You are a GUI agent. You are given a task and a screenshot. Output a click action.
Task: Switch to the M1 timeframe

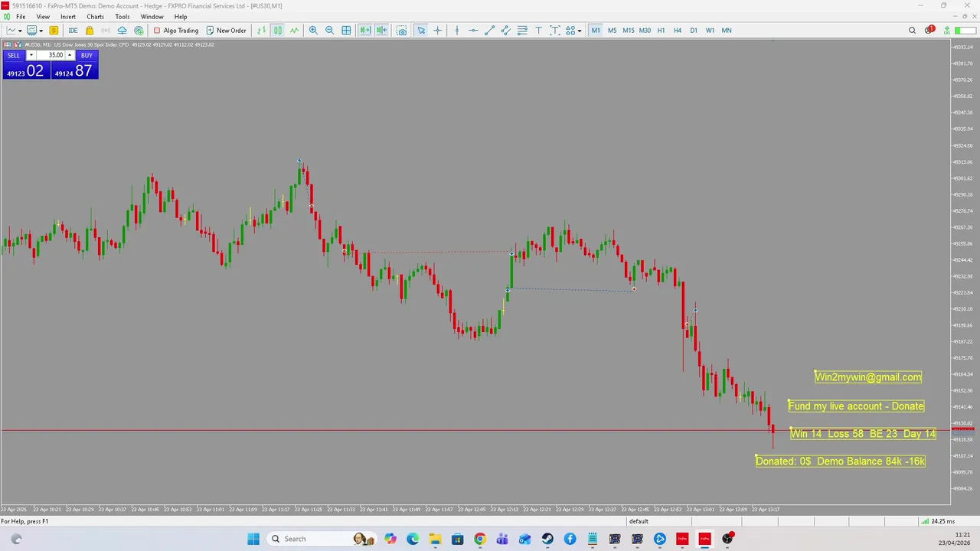click(596, 31)
